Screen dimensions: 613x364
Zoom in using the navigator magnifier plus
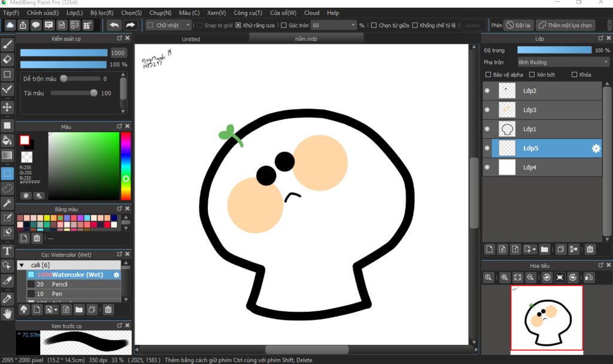coord(504,278)
